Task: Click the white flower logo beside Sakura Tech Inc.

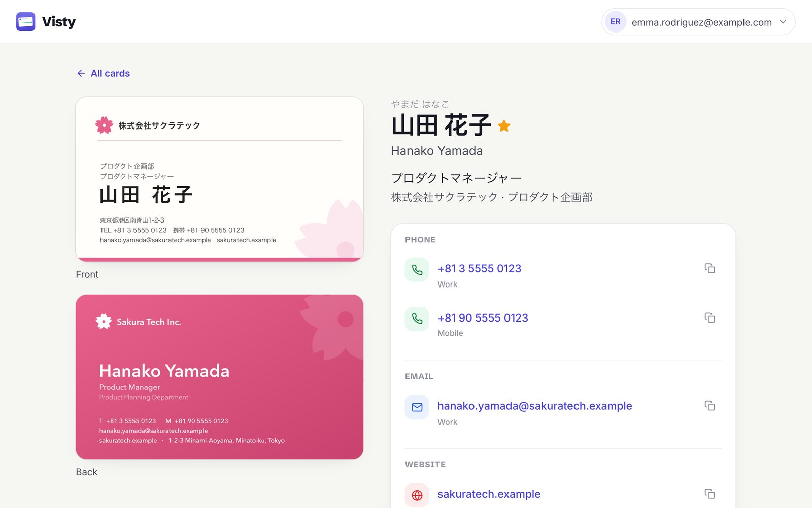Action: (104, 321)
